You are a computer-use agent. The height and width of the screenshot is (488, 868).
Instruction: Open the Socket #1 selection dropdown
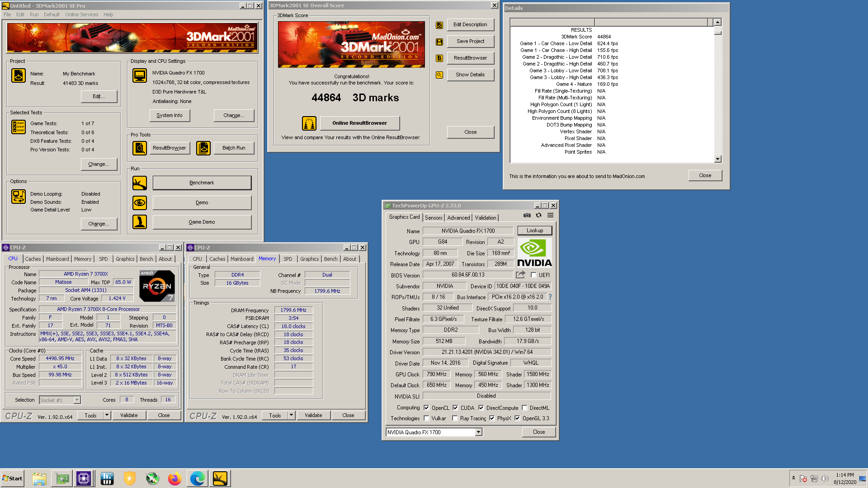77,400
